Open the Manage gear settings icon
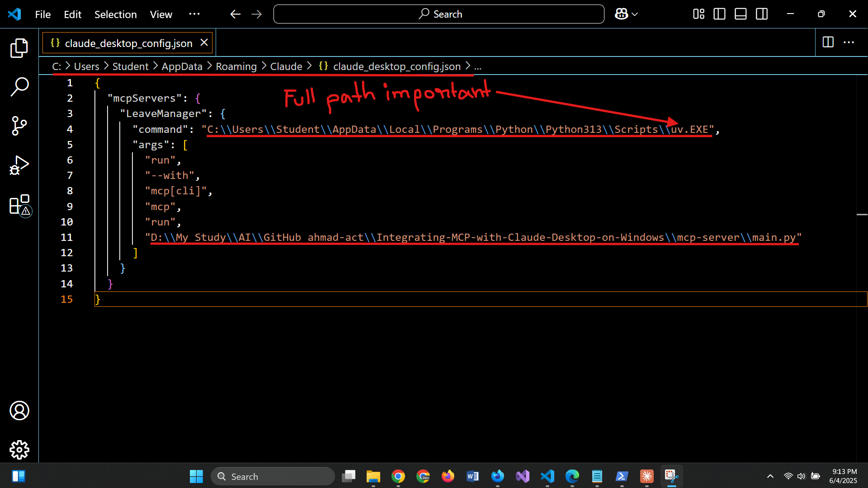Image resolution: width=868 pixels, height=488 pixels. (x=19, y=450)
